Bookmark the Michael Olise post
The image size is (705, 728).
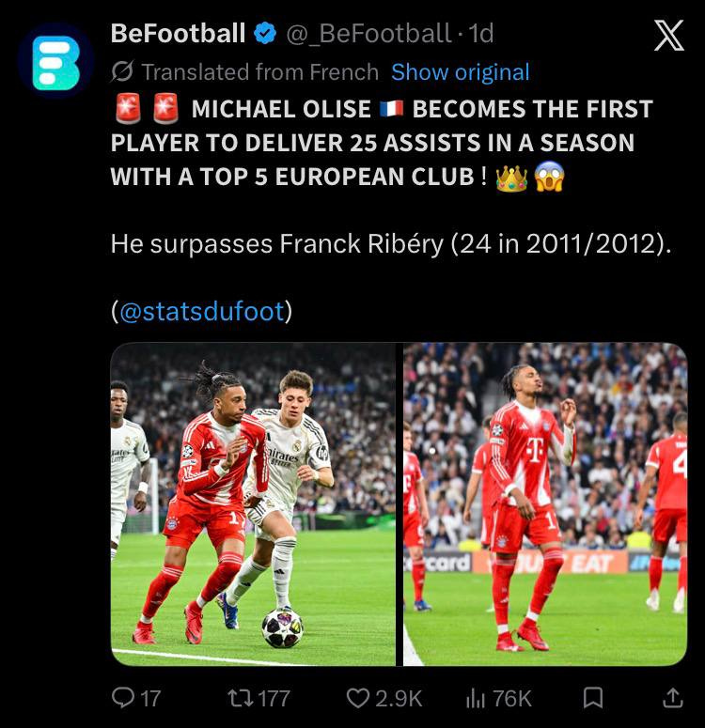593,697
